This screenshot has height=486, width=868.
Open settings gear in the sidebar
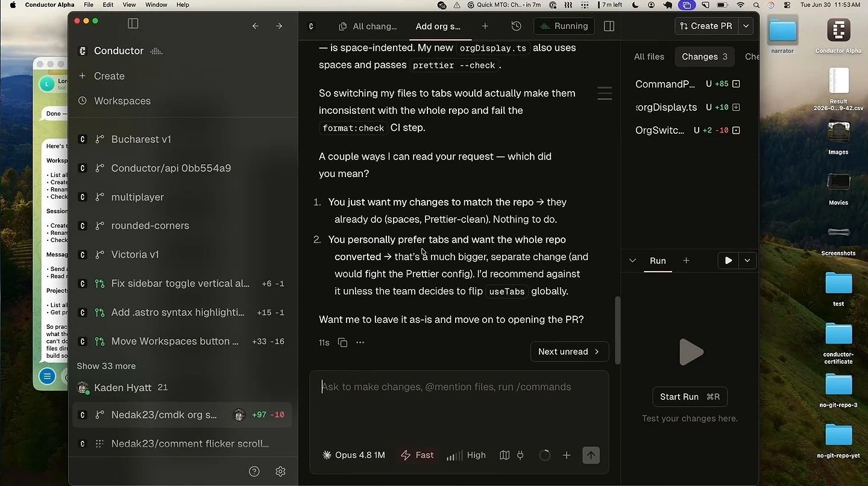coord(280,472)
